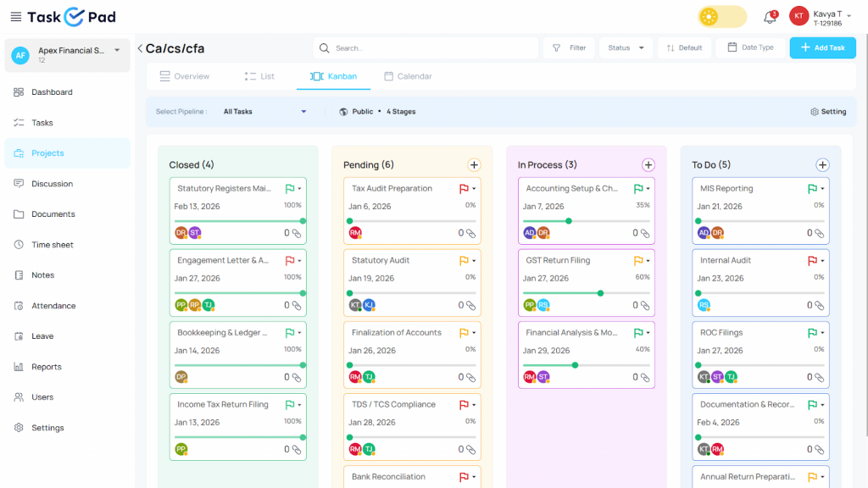The width and height of the screenshot is (868, 488).
Task: Collapse the sidebar with the hamburger icon
Action: click(x=14, y=15)
